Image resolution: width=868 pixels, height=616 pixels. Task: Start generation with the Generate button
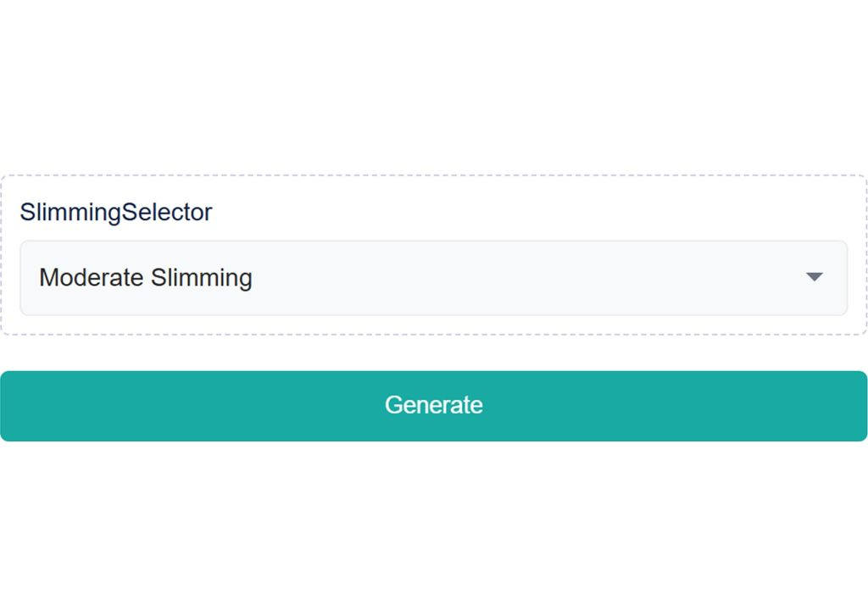point(434,405)
